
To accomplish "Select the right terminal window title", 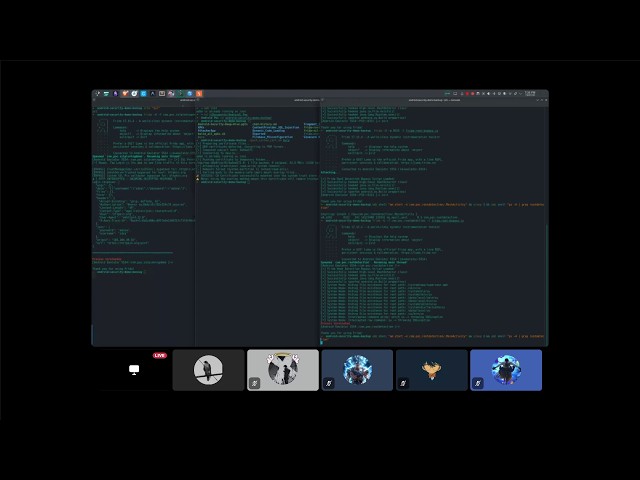I will [x=434, y=100].
